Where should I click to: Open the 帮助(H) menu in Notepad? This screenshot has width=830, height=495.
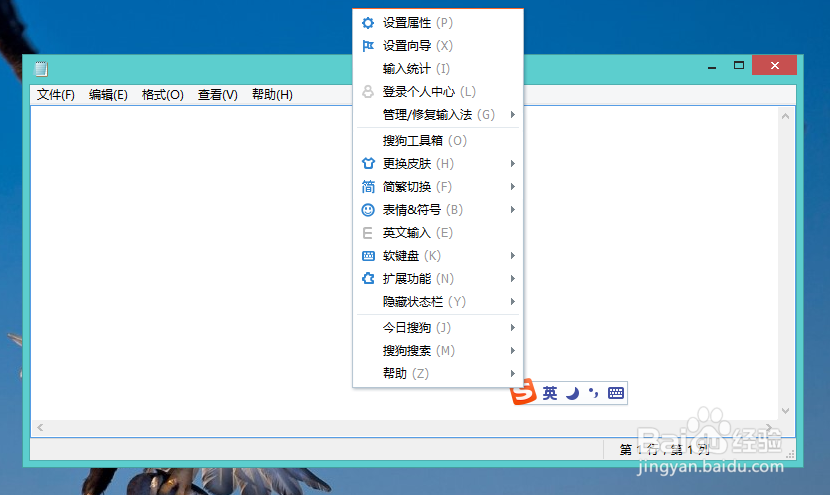coord(272,95)
